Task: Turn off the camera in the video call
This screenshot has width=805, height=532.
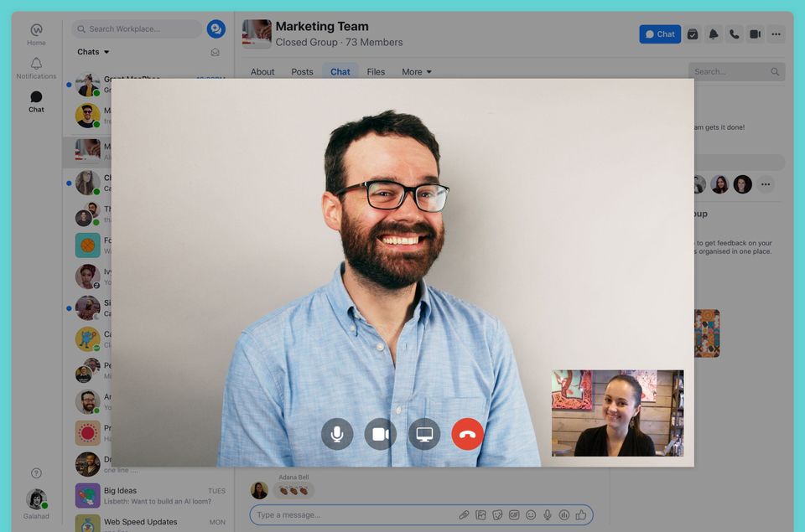Action: tap(381, 434)
